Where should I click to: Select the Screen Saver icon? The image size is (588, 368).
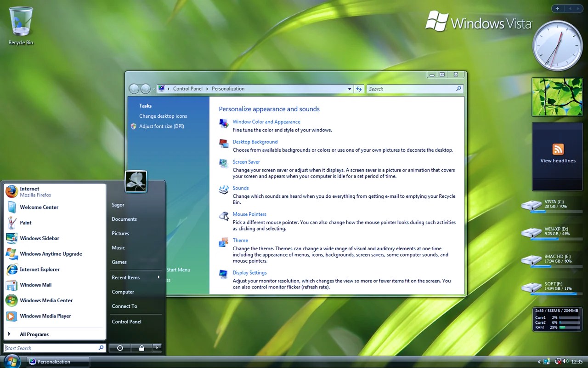point(224,163)
